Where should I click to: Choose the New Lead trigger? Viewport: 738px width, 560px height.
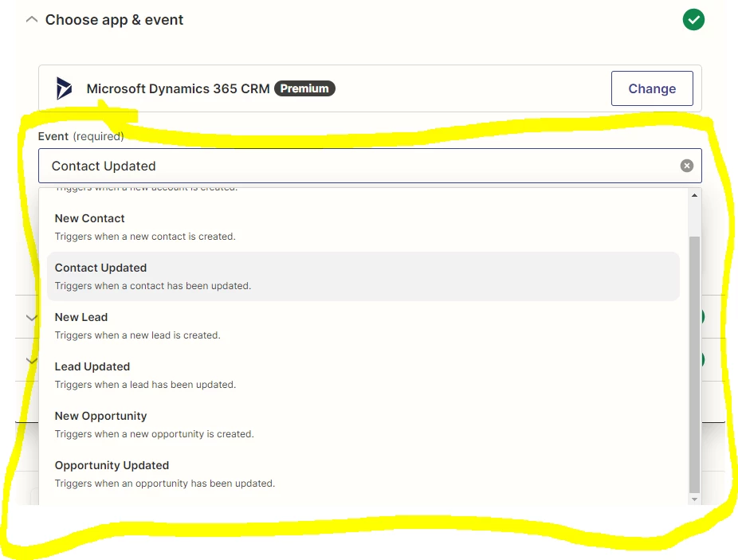(363, 326)
